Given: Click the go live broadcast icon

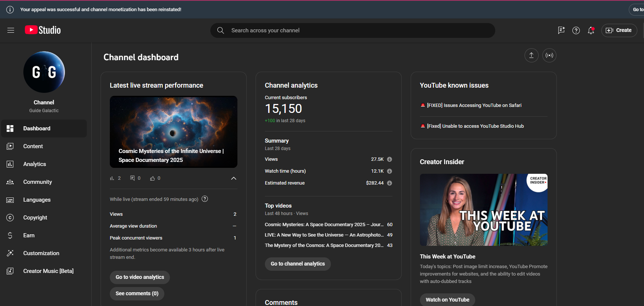Looking at the screenshot, I should pyautogui.click(x=549, y=55).
